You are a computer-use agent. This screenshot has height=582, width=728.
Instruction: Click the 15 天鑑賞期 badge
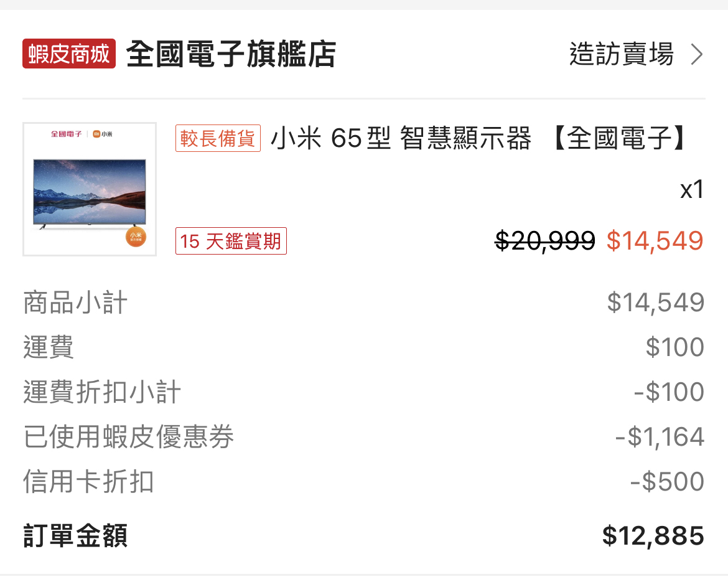click(231, 241)
